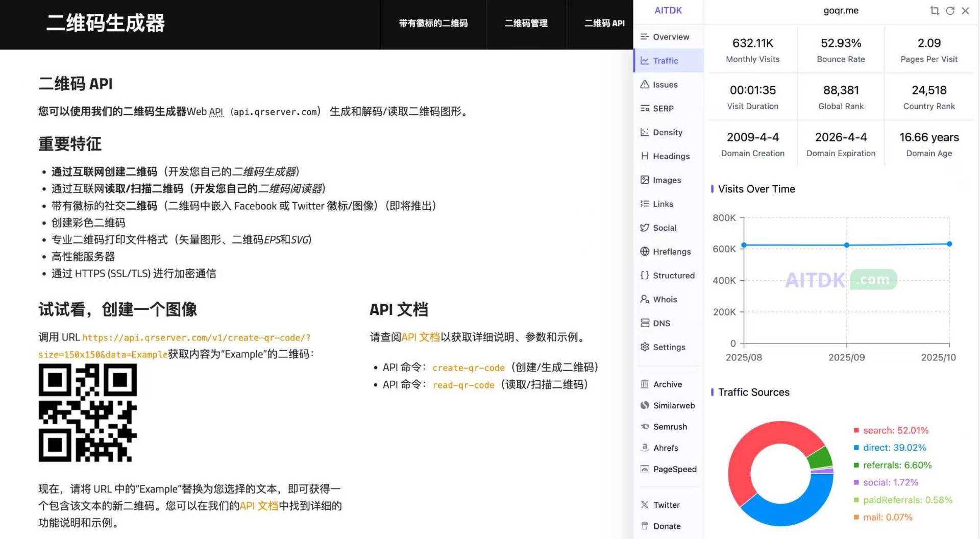Viewport: 980px width, 539px height.
Task: Open the SERP search-list icon
Action: click(645, 108)
